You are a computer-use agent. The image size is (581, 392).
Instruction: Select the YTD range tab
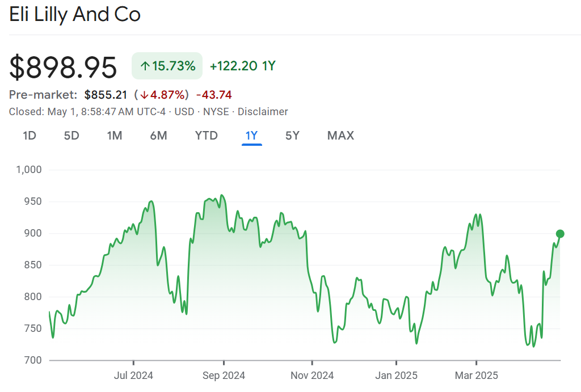206,136
